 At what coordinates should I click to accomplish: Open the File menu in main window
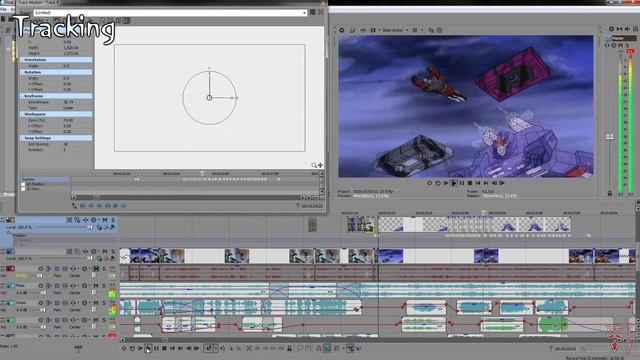3,9
